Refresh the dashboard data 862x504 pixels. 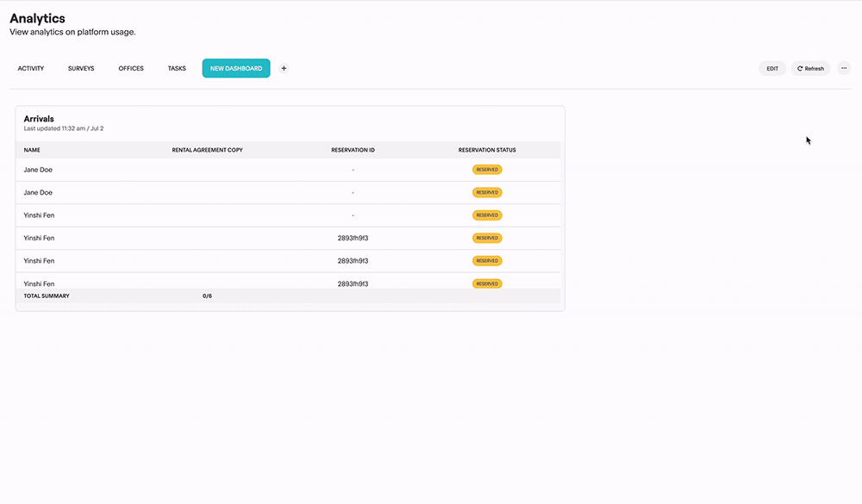(x=810, y=68)
